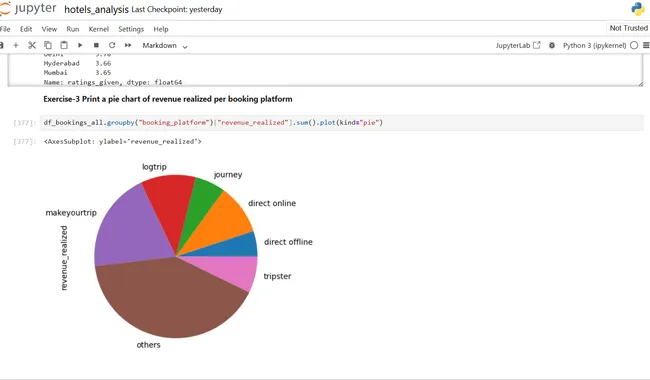Screen dimensions: 650x380
Task: Paste cell from clipboard icon
Action: [x=64, y=45]
